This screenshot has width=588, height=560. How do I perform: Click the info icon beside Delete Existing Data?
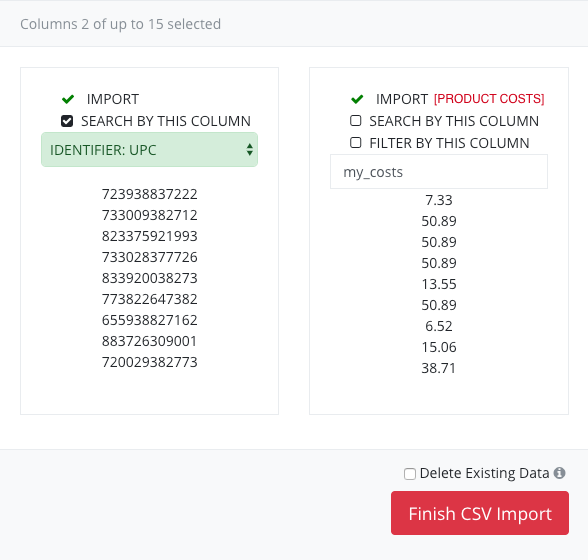coord(560,473)
